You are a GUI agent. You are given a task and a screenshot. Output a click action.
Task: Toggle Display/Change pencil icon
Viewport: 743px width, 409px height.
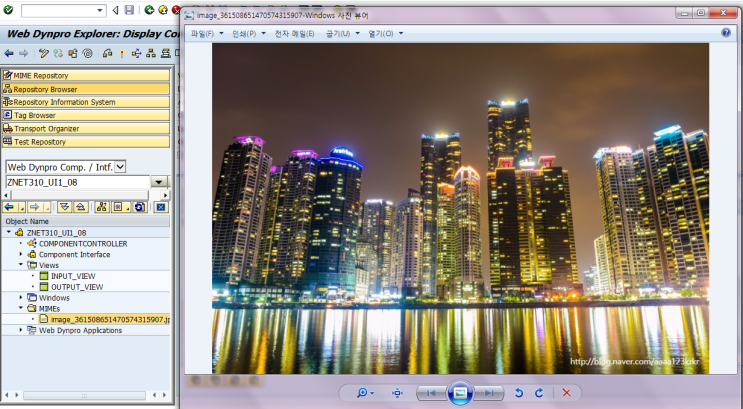(x=44, y=54)
